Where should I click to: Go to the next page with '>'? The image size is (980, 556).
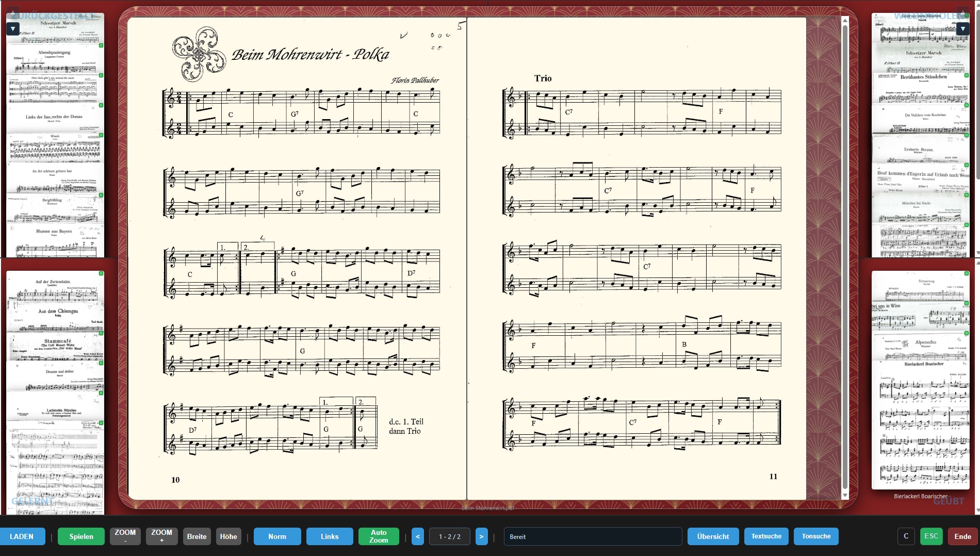(481, 536)
